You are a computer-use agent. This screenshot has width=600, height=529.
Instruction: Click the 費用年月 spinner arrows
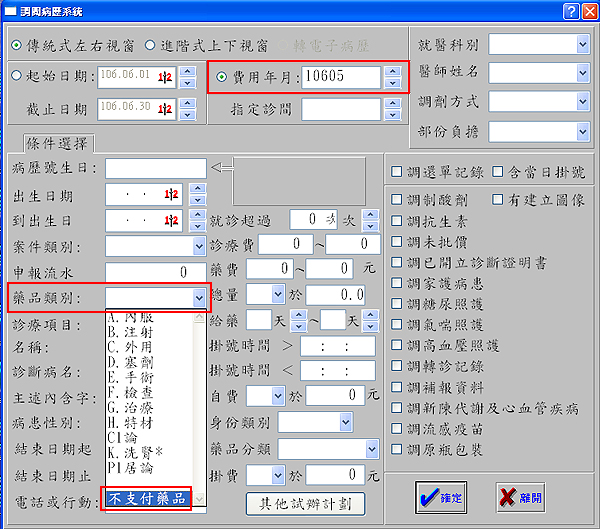(392, 77)
